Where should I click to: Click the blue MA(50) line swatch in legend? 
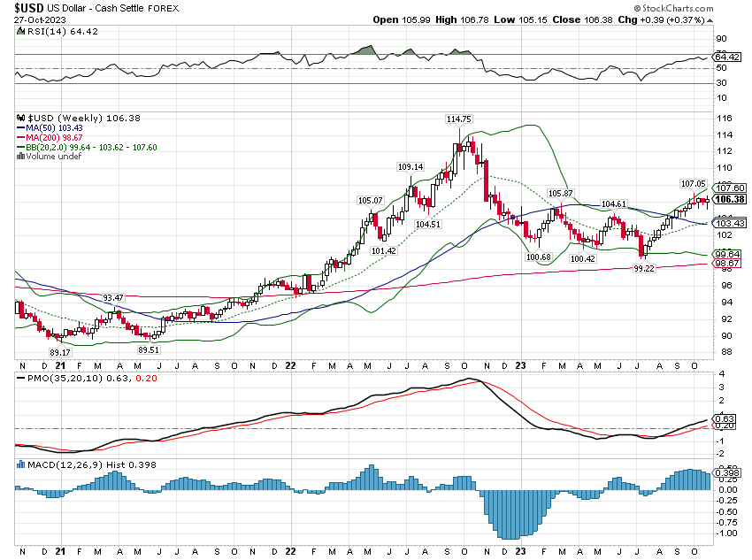(20, 128)
